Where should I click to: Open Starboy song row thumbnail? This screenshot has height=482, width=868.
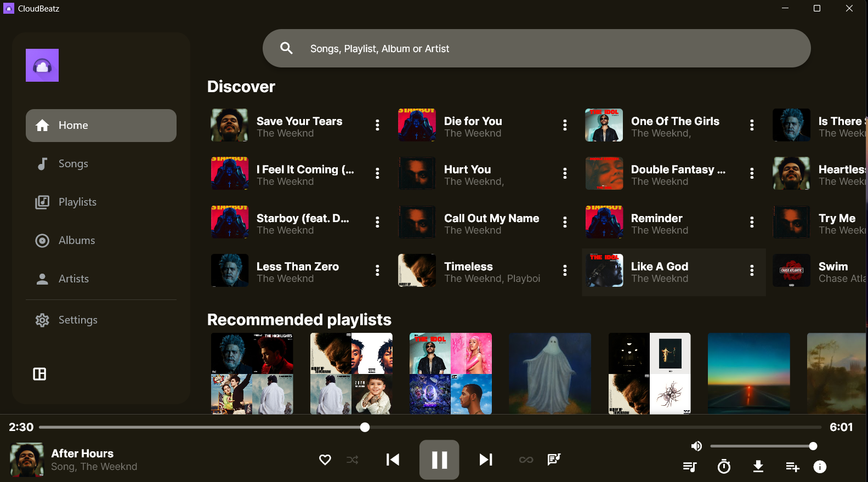[x=230, y=222]
